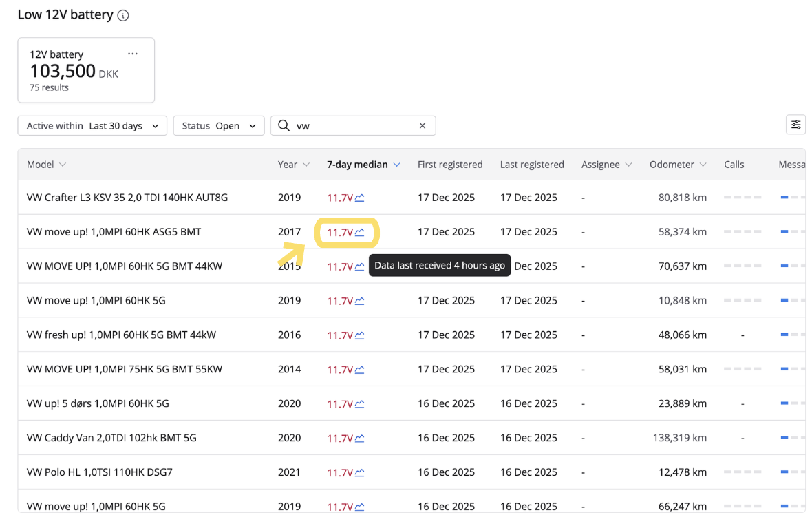Open voltage chart for VW Polo HL
The width and height of the screenshot is (812, 526).
(x=359, y=472)
